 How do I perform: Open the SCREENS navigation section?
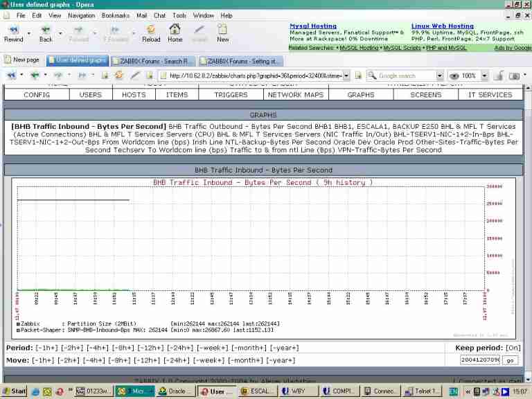coord(425,95)
